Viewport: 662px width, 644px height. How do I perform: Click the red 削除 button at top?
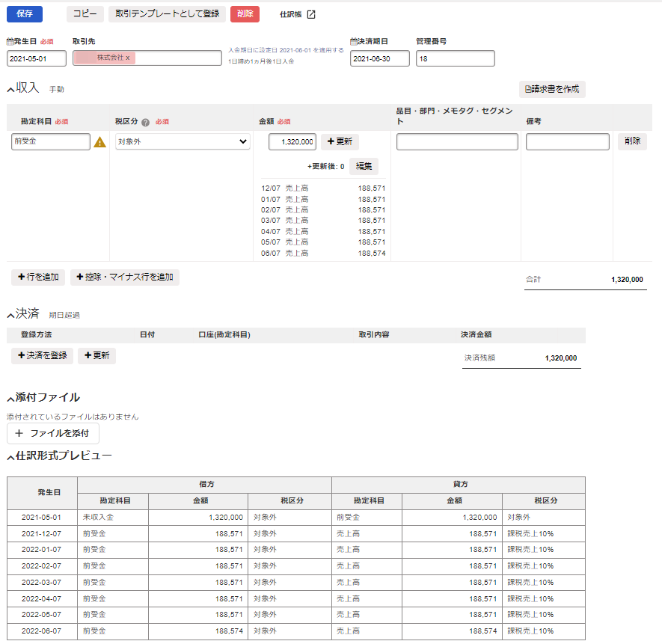[245, 14]
